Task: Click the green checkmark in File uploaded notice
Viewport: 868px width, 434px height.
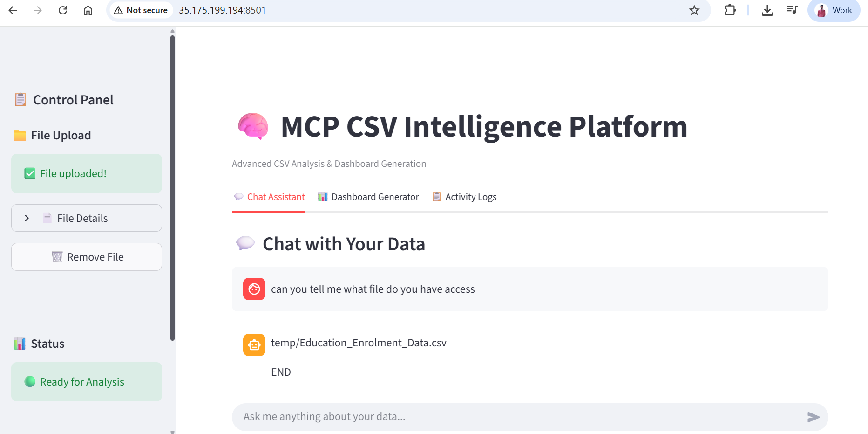Action: 29,173
